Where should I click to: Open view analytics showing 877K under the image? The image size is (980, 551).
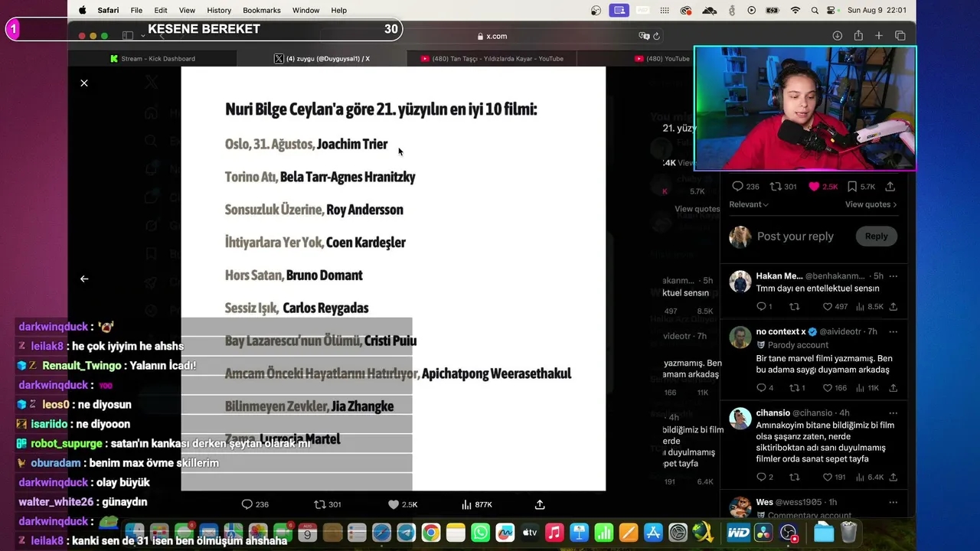[x=477, y=504]
